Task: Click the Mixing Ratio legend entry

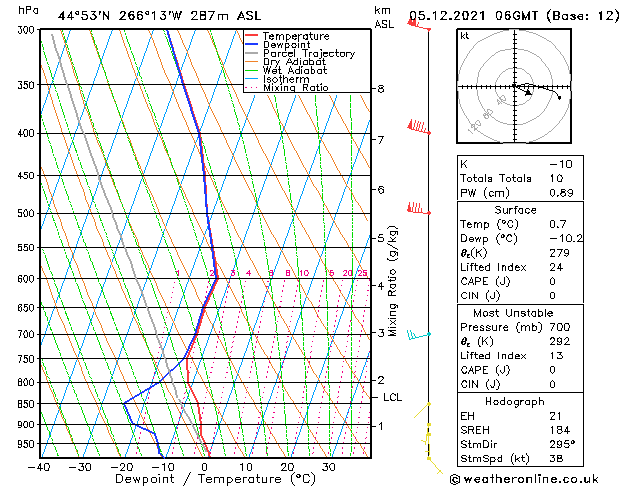Action: [x=287, y=87]
